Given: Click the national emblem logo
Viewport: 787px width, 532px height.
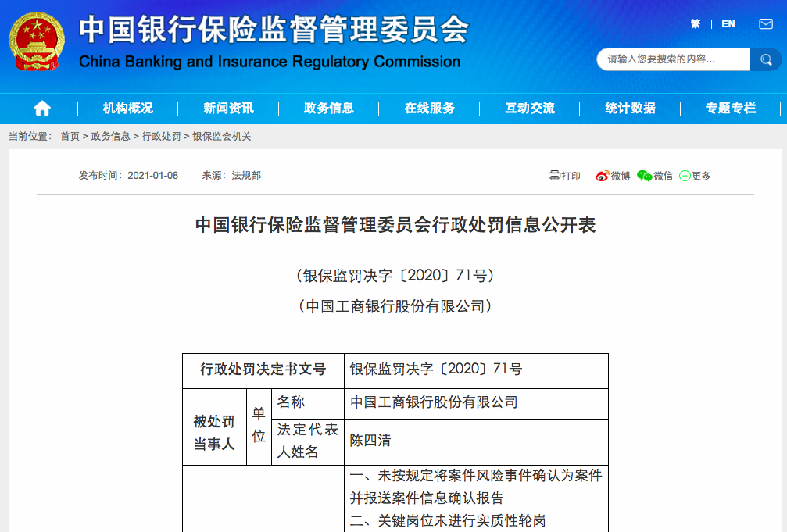Looking at the screenshot, I should pyautogui.click(x=38, y=41).
